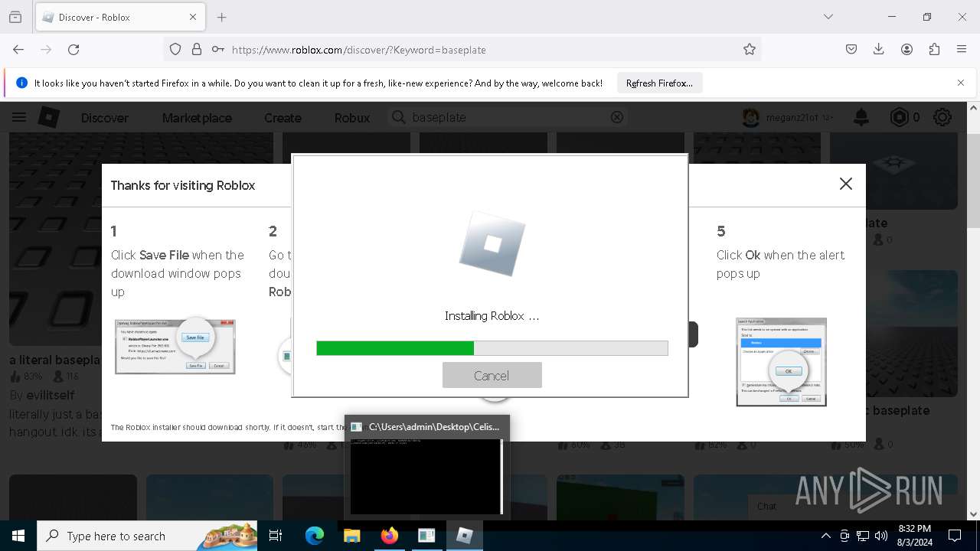Open Roblox settings gear
The height and width of the screenshot is (551, 980).
[942, 117]
